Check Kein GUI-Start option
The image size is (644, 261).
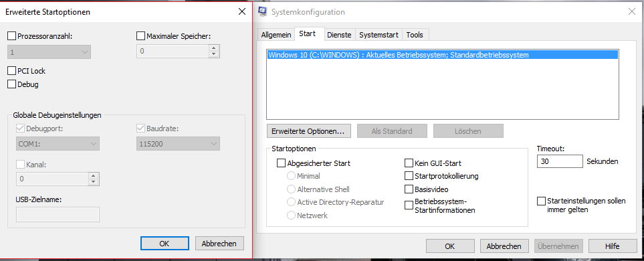click(x=409, y=163)
